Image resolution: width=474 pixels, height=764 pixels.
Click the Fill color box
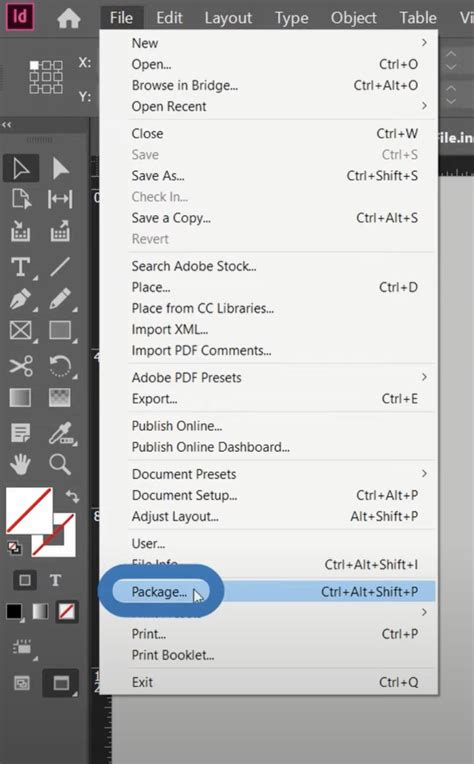pyautogui.click(x=29, y=510)
